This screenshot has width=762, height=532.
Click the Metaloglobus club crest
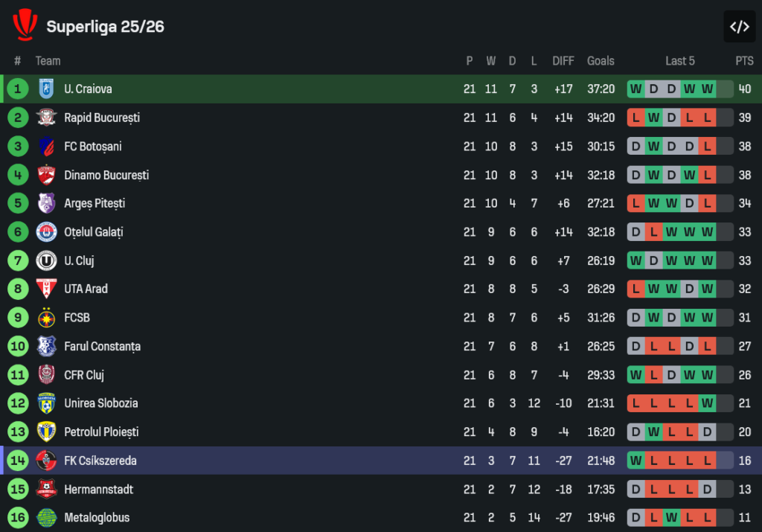[46, 517]
